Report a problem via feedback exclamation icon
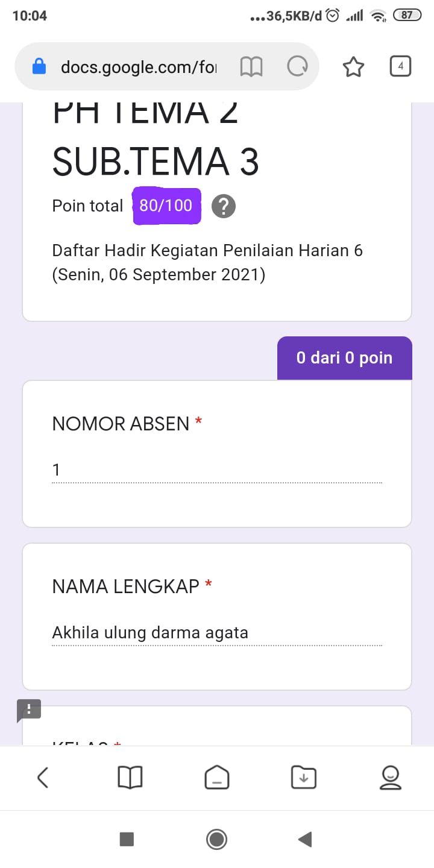This screenshot has height=868, width=434. click(29, 710)
